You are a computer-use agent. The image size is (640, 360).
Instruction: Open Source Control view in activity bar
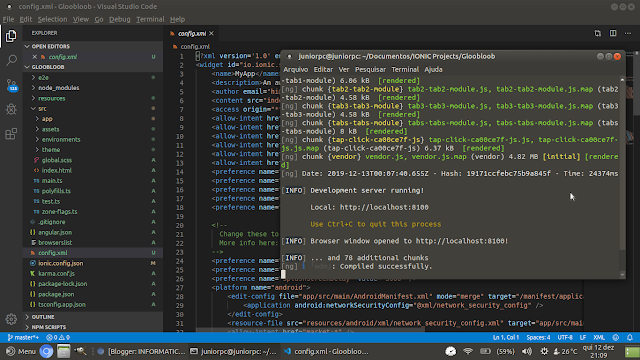pos(11,85)
